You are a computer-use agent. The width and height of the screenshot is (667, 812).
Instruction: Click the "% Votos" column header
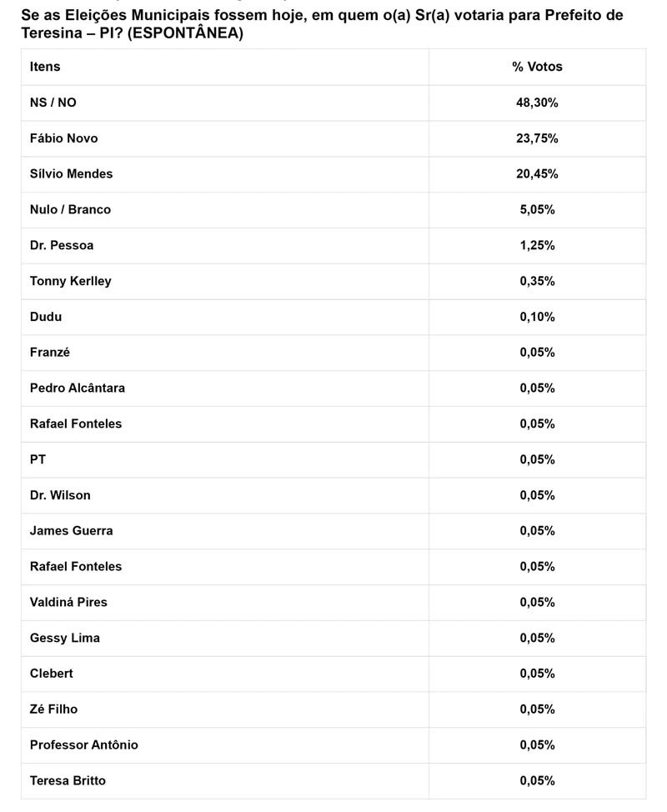537,67
